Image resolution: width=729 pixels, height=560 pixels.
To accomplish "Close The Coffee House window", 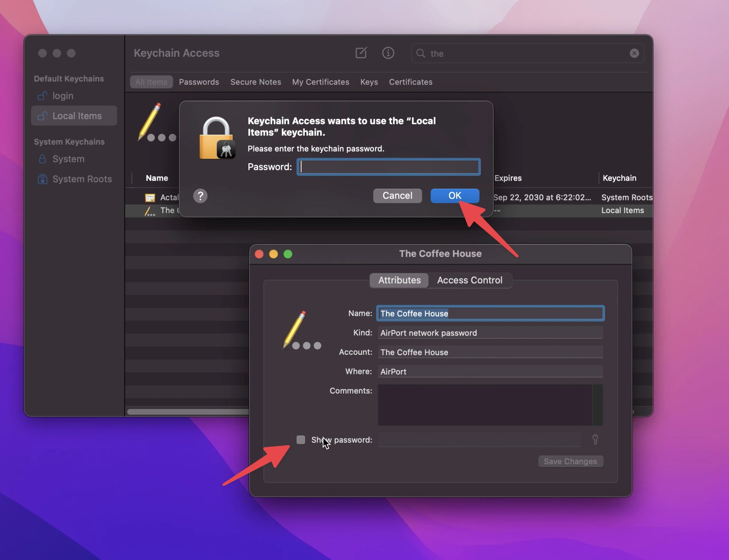I will pos(259,254).
